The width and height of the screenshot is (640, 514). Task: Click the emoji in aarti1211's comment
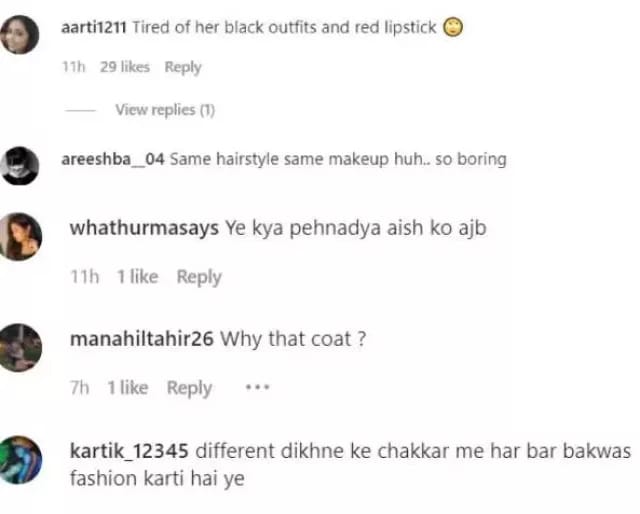(x=453, y=27)
